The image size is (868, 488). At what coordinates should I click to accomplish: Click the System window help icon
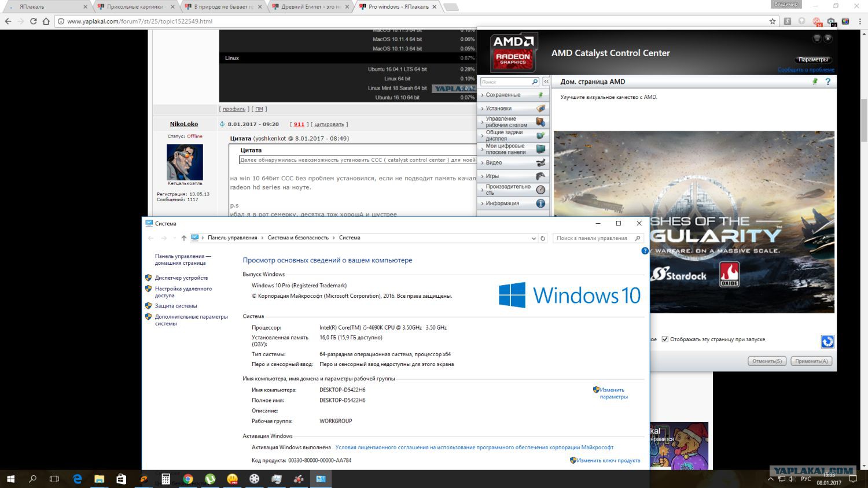pos(645,251)
